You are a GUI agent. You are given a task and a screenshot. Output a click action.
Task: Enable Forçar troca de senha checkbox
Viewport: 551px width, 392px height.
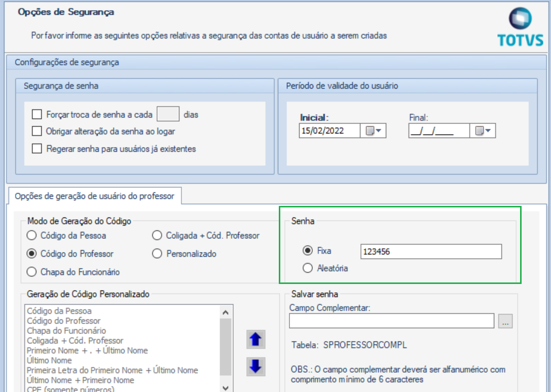coord(37,114)
